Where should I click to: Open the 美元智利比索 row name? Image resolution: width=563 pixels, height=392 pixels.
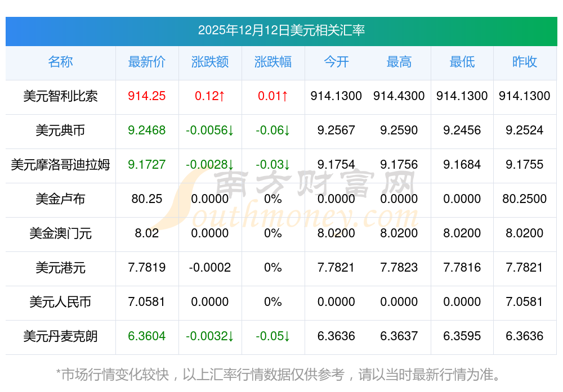(60, 96)
